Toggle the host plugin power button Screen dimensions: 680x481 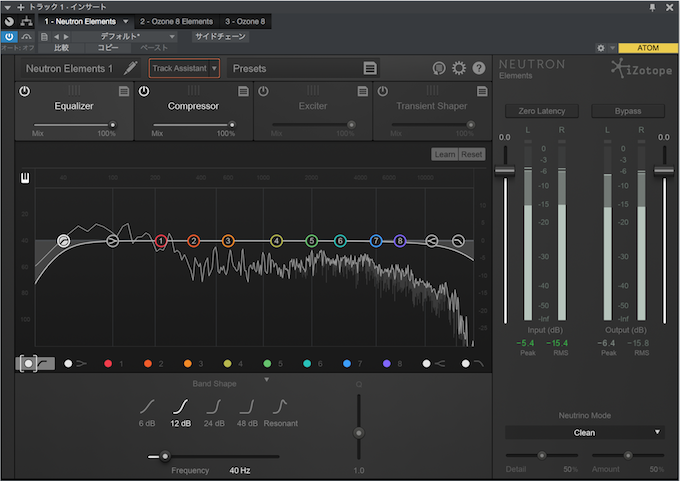click(x=9, y=36)
